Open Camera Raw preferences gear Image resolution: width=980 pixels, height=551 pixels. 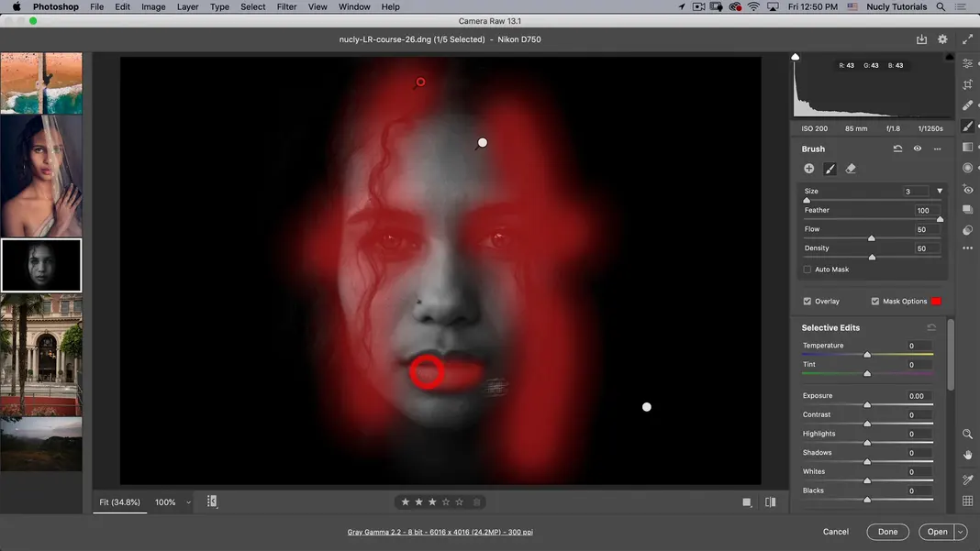pos(942,39)
